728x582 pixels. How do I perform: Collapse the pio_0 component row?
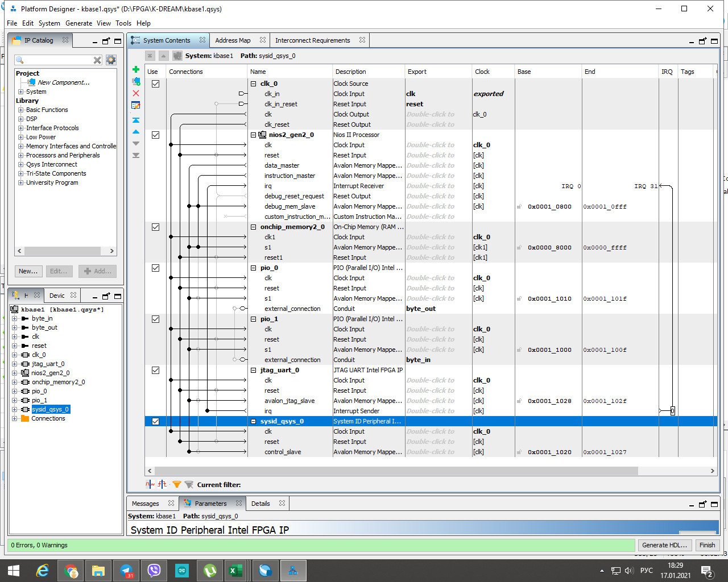point(254,268)
